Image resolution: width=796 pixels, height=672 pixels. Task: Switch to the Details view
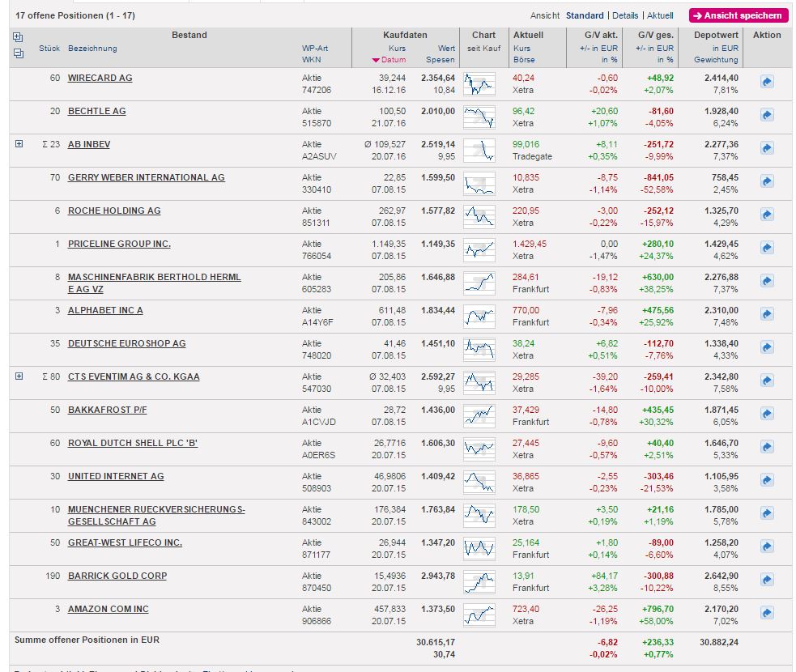coord(625,15)
